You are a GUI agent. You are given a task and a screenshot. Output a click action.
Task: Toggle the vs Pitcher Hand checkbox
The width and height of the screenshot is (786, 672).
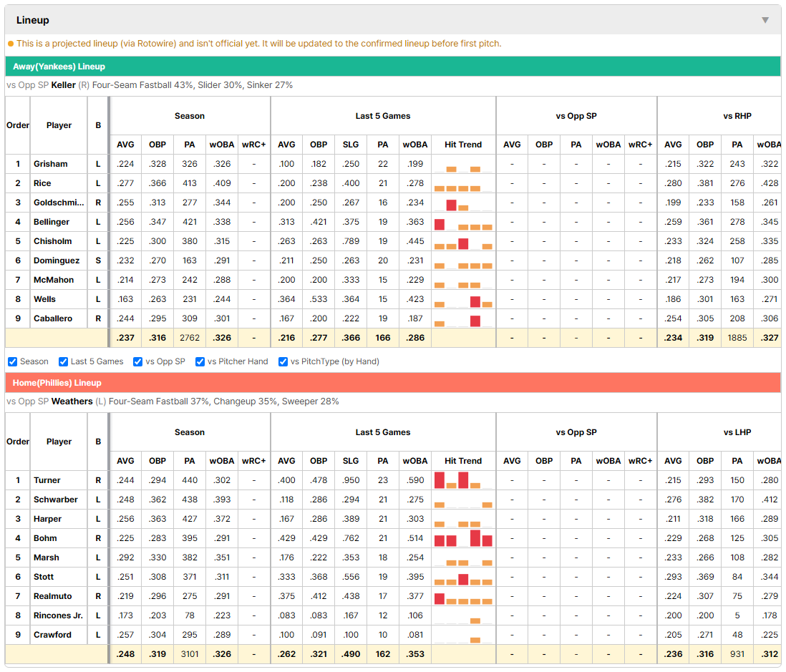coord(200,362)
